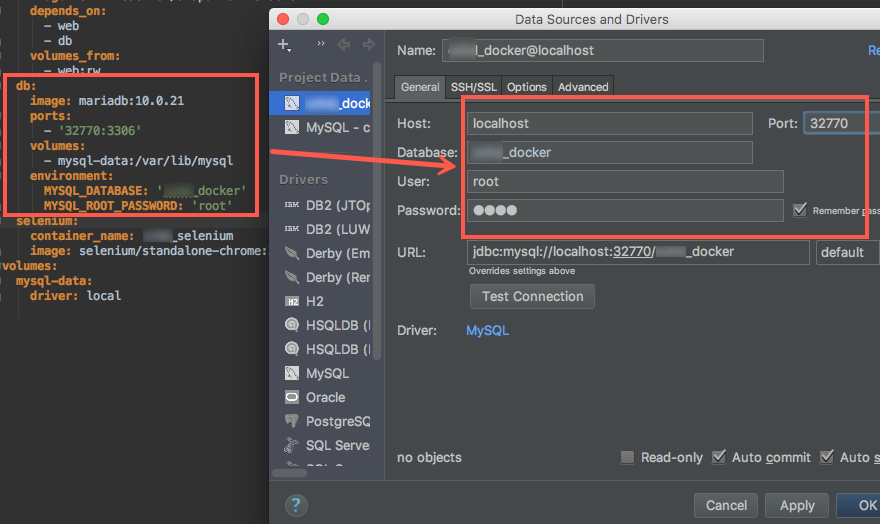Screen dimensions: 880x524
Task: Toggle the Auto sync checkbox
Action: [827, 457]
